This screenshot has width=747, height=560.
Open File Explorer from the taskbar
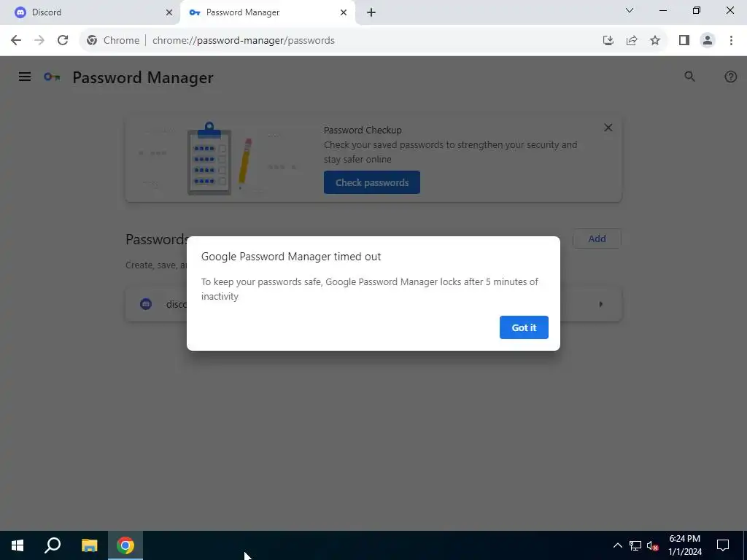[89, 545]
